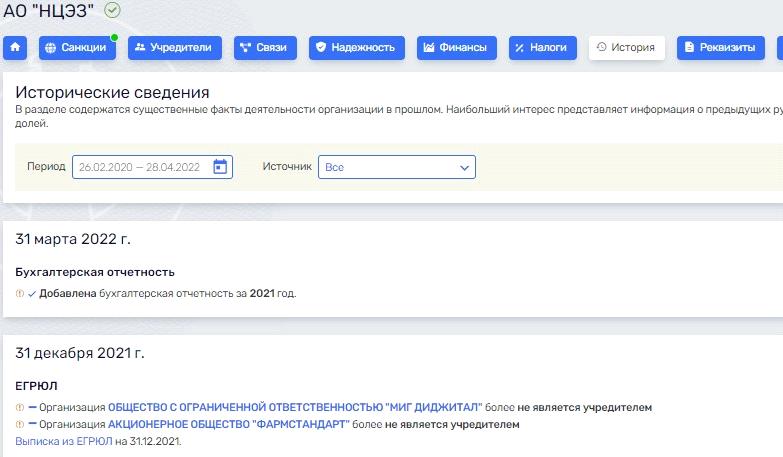
Task: Click the percent icon on the Налоги button
Action: tap(520, 48)
